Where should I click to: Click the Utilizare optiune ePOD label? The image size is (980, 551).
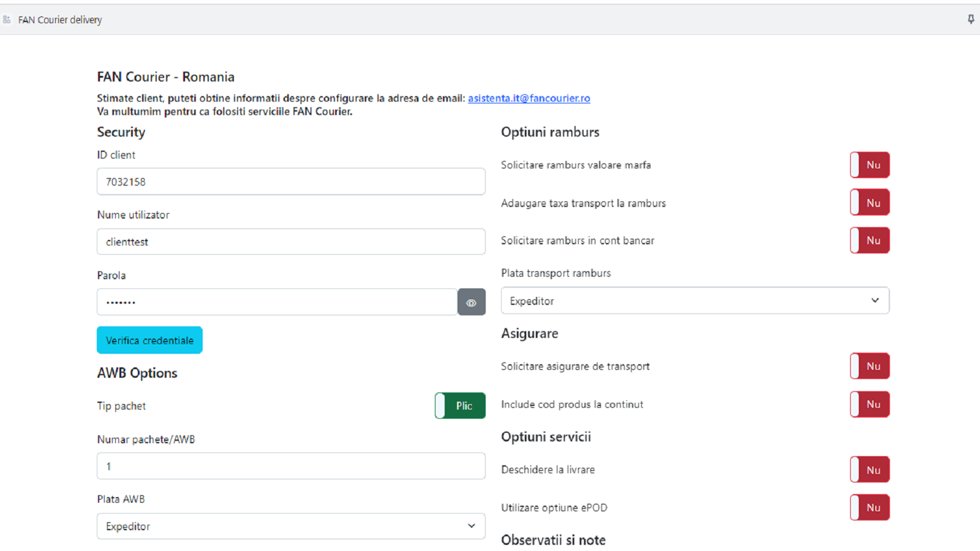pyautogui.click(x=554, y=508)
